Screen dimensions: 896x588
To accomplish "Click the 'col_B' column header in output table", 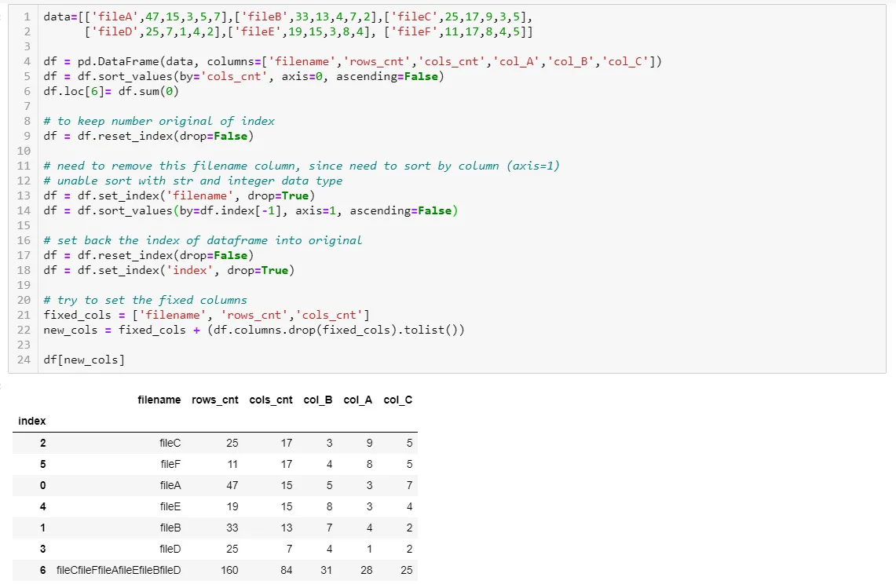I will 318,400.
